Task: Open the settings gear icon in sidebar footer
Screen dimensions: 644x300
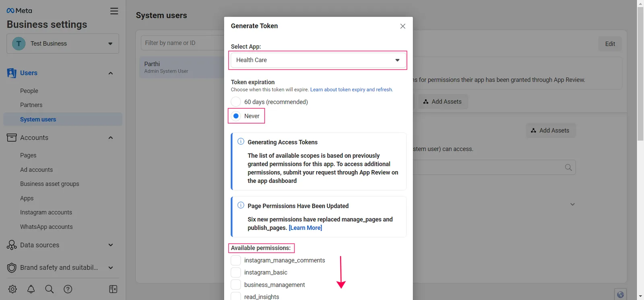Action: 12,289
